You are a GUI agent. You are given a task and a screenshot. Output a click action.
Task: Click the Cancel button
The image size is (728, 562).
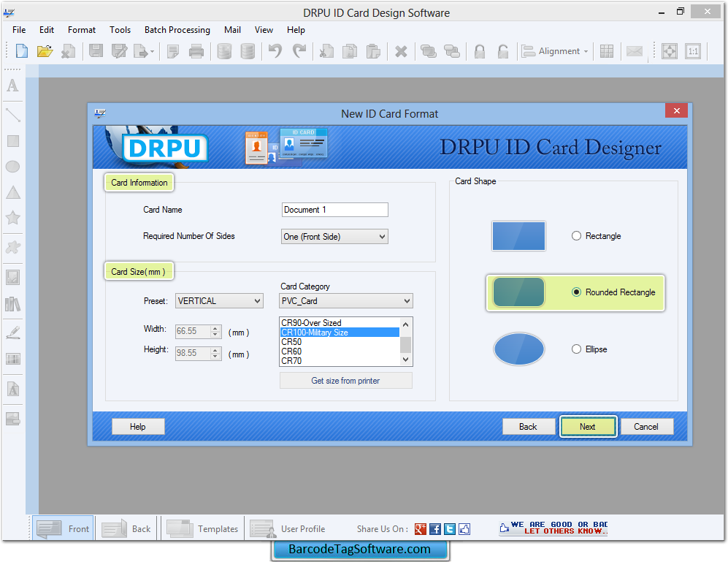pos(646,427)
